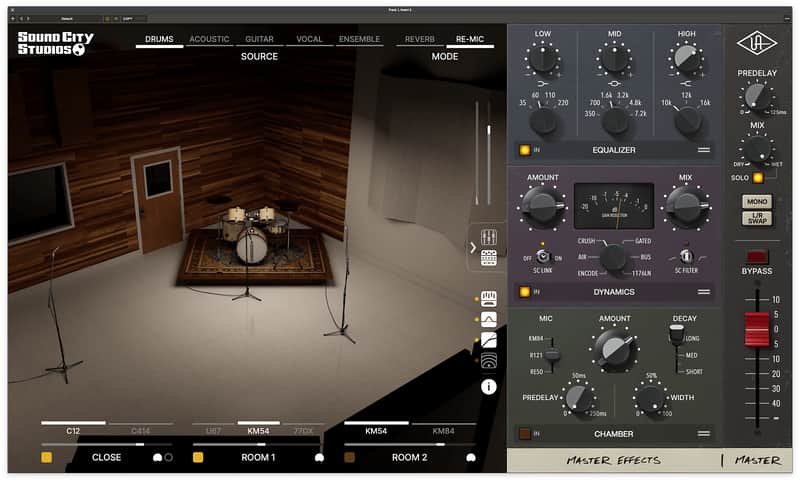800x482 pixels.
Task: Toggle the SOLO button under Mix
Action: 758,177
